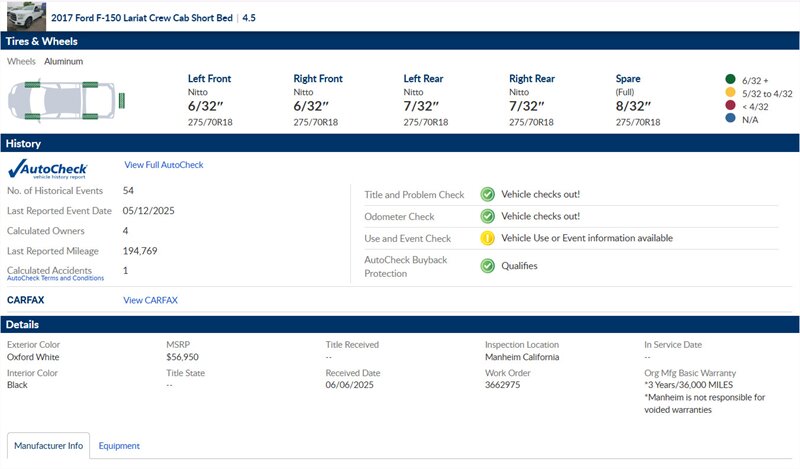This screenshot has height=469, width=800.
Task: Click the green 6/32+ legend dot
Action: [729, 79]
